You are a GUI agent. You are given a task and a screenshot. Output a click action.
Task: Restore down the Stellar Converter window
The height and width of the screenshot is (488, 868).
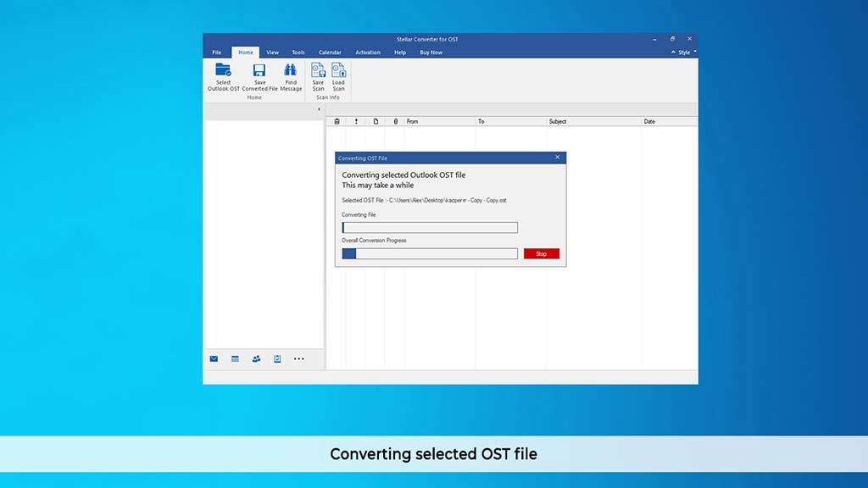[672, 39]
